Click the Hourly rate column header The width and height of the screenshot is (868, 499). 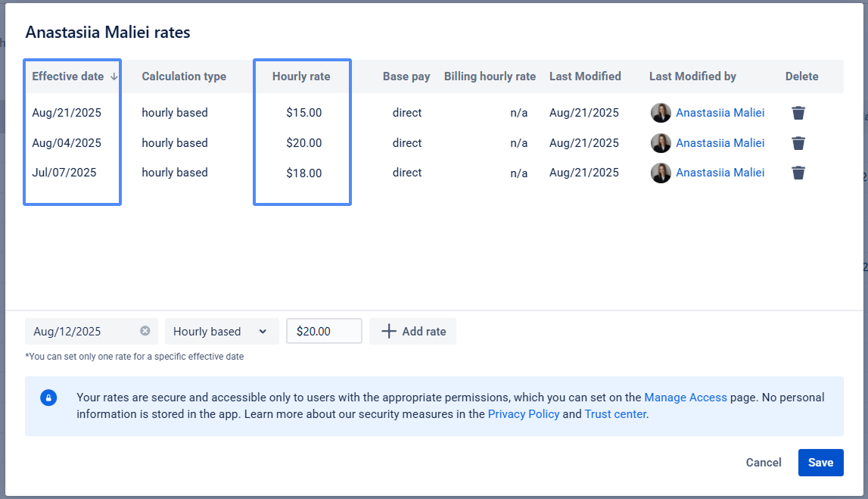point(301,76)
